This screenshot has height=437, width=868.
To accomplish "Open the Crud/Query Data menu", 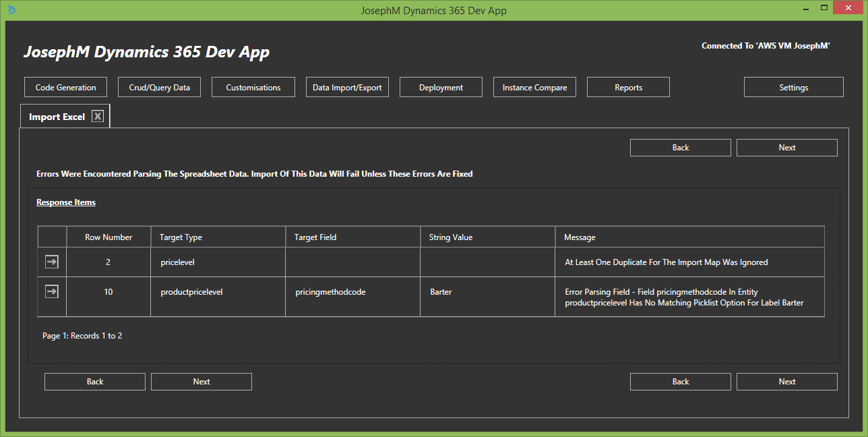I will pos(159,87).
